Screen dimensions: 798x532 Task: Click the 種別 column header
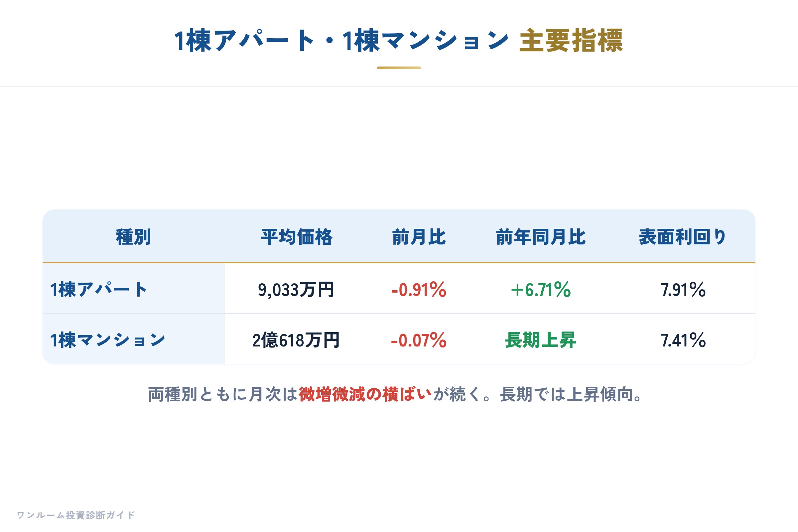133,236
